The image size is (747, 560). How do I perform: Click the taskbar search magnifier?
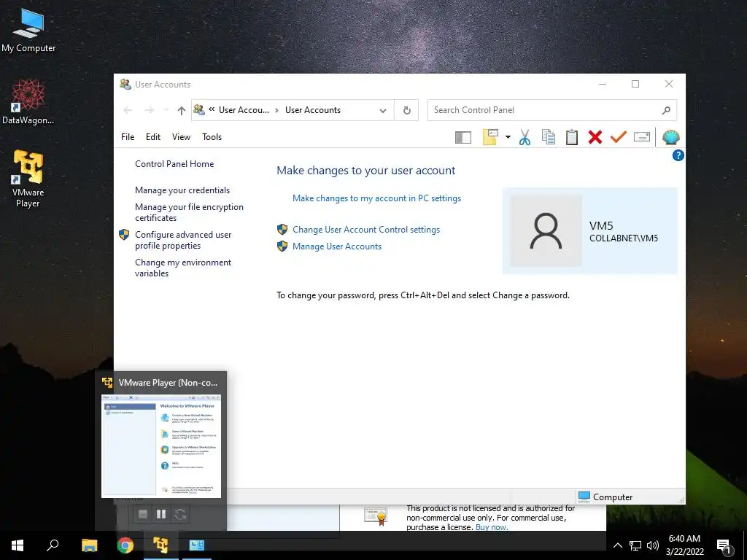tap(53, 545)
